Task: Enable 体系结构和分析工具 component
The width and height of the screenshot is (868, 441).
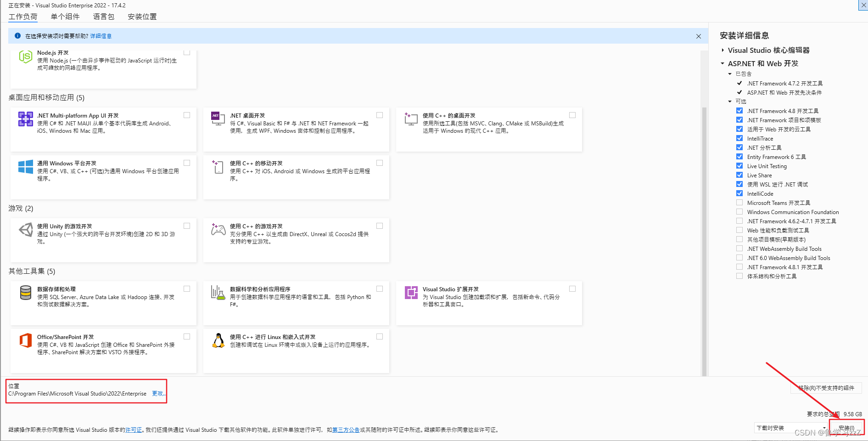Action: tap(739, 276)
